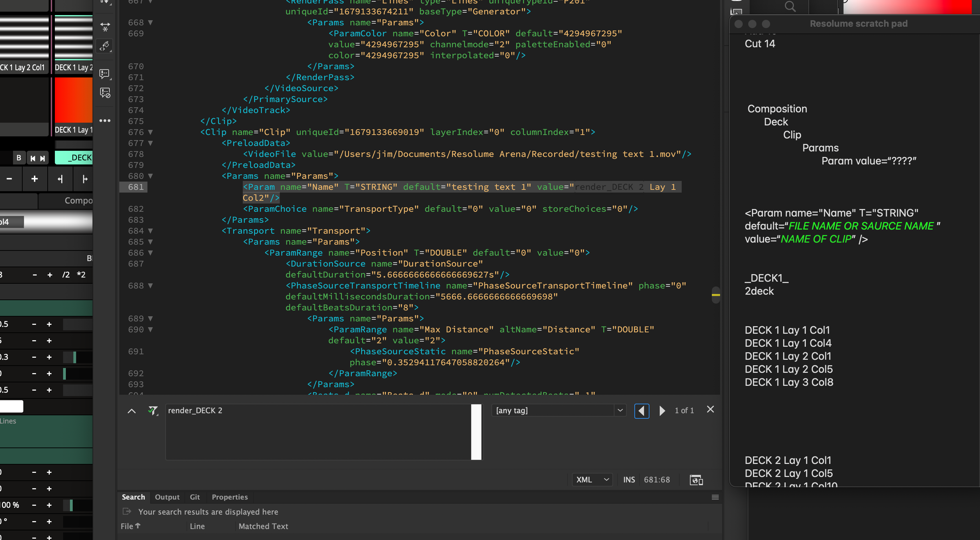
Task: Click the find filter funnel icon
Action: [153, 410]
